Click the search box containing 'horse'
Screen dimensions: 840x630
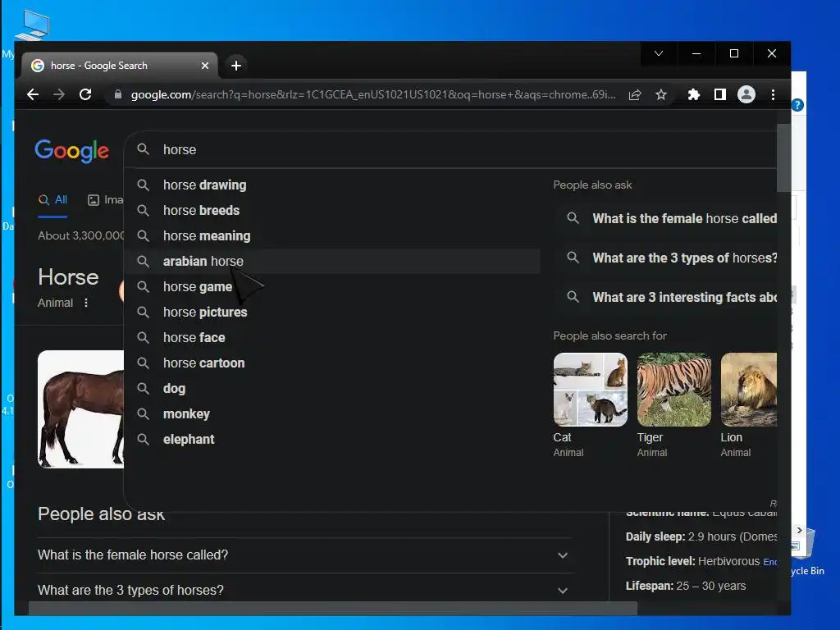coord(450,149)
